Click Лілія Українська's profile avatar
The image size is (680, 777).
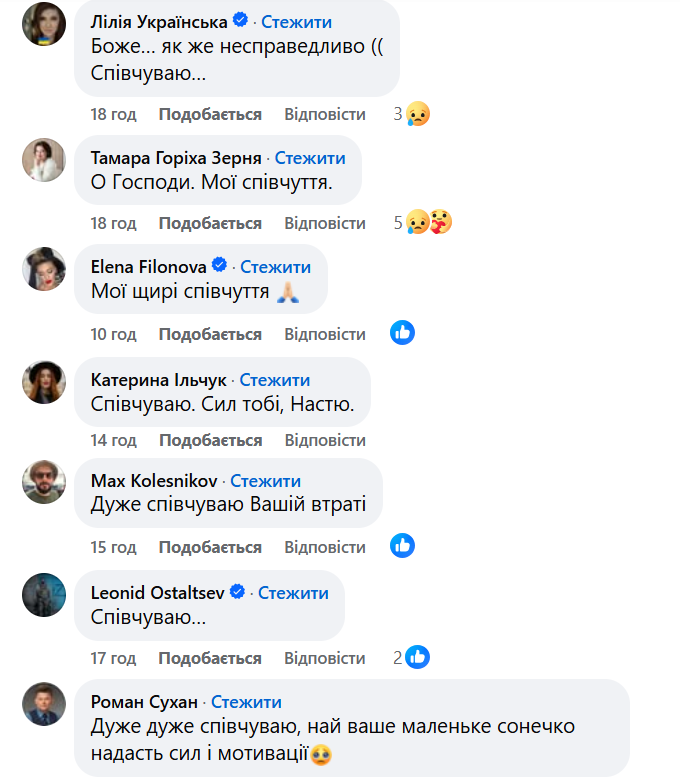click(44, 22)
